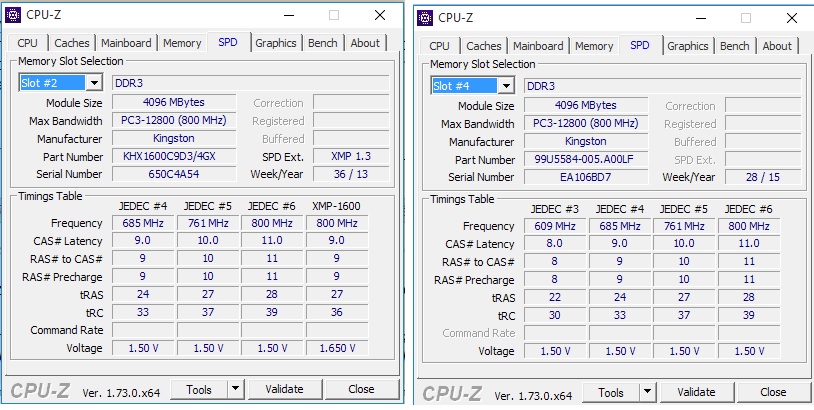Click Close button in left window
The width and height of the screenshot is (814, 410).
point(362,389)
